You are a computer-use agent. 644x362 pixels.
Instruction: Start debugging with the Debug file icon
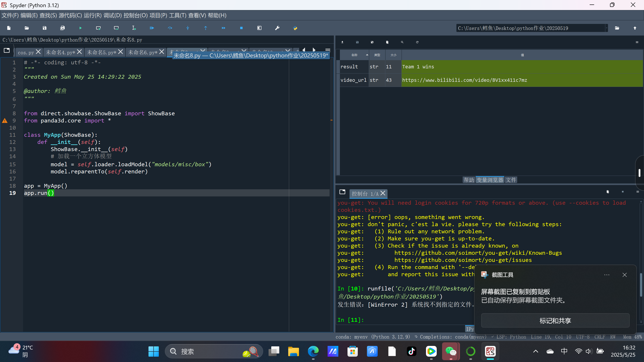pos(152,28)
